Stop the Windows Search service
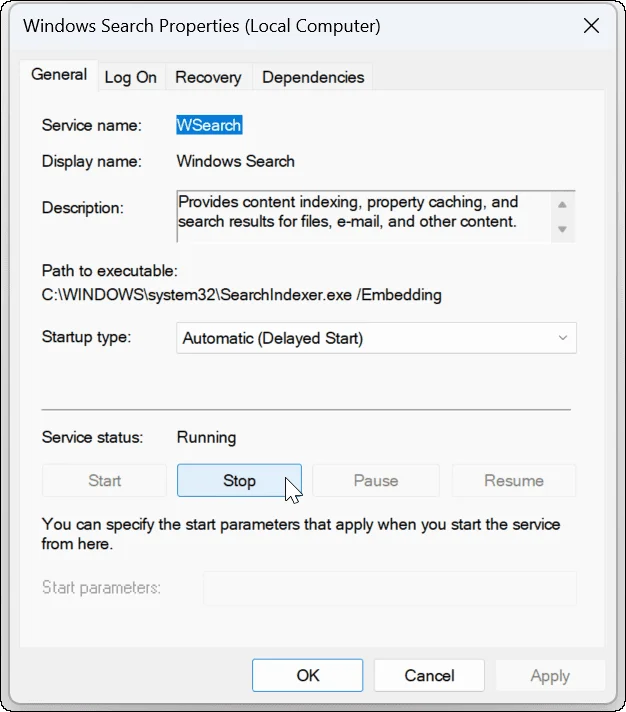The height and width of the screenshot is (712, 626). pyautogui.click(x=239, y=480)
